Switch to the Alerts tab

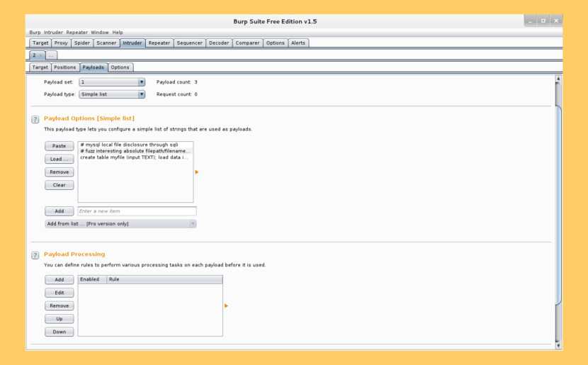(x=298, y=43)
